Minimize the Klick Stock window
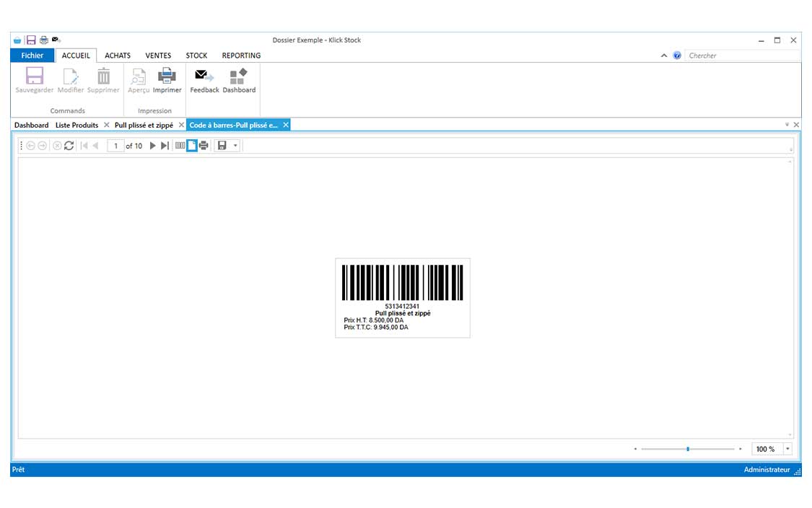Image resolution: width=812 pixels, height=508 pixels. point(761,40)
